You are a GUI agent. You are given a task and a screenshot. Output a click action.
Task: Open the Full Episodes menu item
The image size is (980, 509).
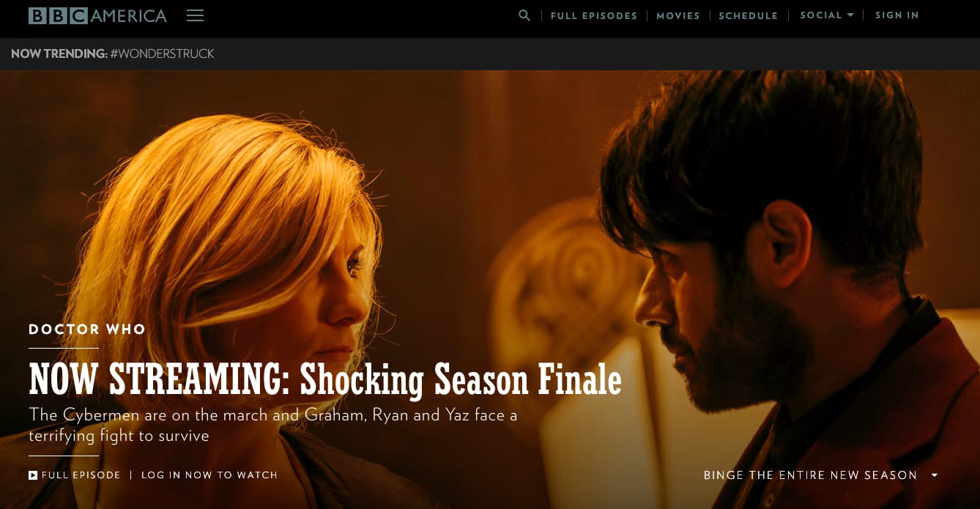pos(594,15)
